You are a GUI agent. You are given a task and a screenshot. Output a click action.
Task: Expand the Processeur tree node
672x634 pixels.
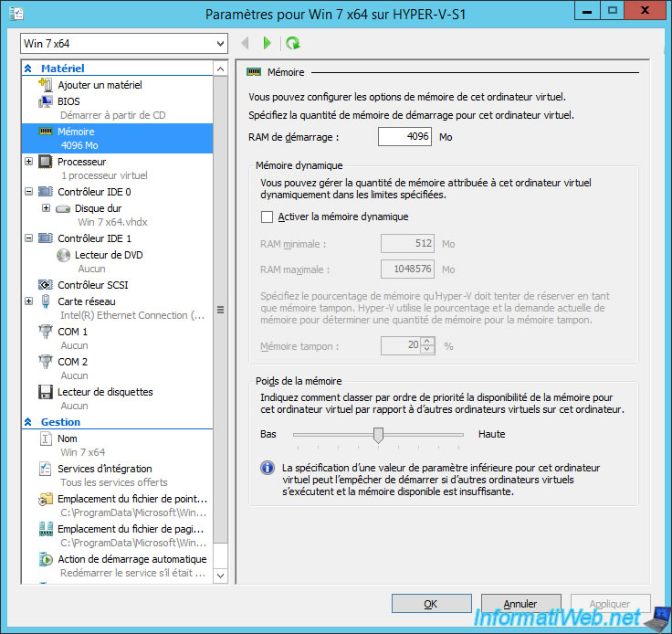pos(28,161)
